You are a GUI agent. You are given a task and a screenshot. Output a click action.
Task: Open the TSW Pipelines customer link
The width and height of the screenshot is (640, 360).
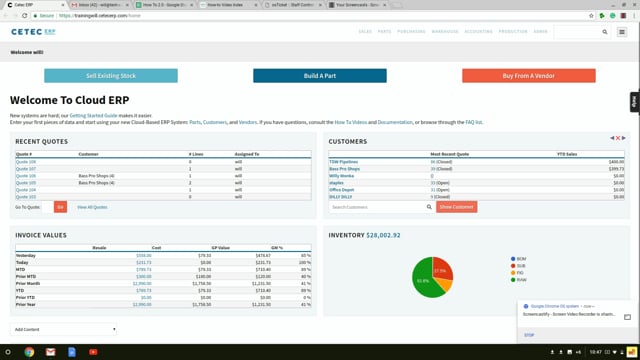coord(343,162)
